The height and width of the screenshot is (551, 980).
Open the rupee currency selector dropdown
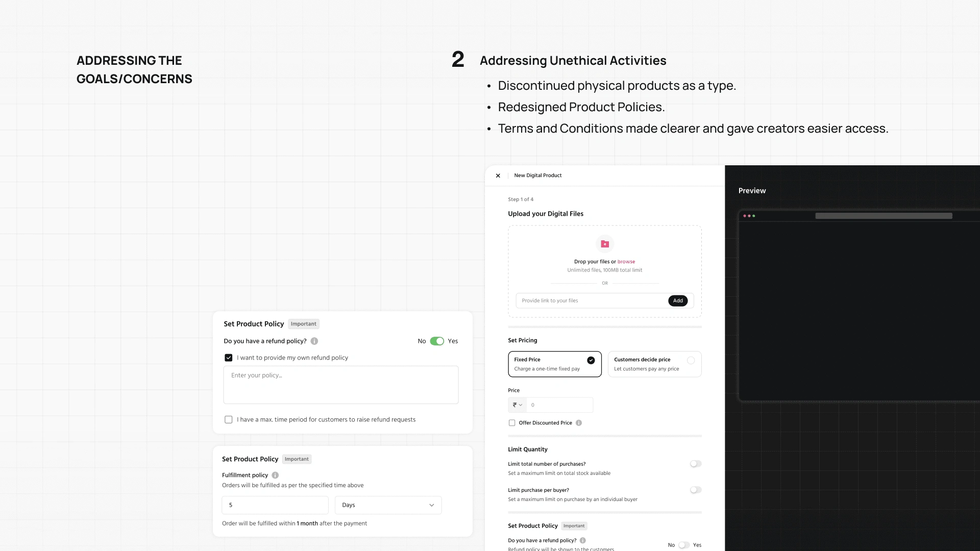tap(518, 405)
